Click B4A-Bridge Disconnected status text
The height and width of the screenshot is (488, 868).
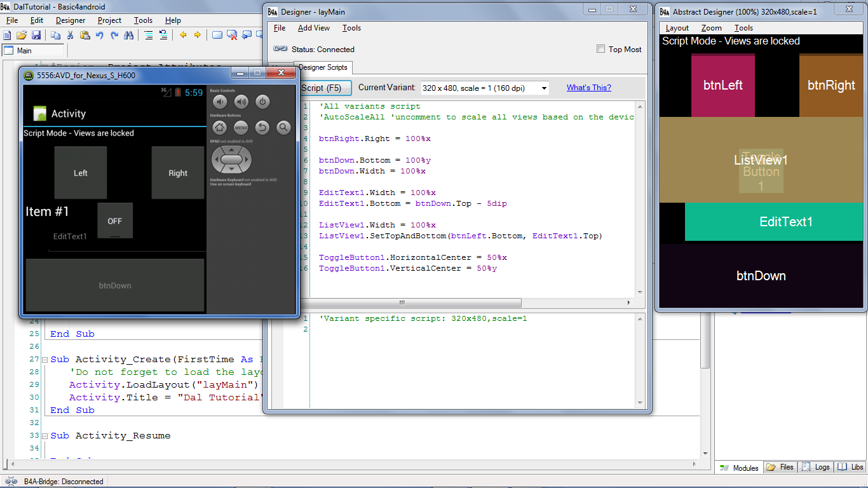(x=64, y=482)
